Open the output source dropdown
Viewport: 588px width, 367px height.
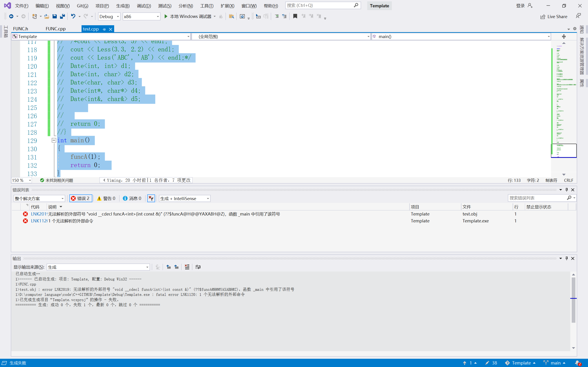[98, 267]
